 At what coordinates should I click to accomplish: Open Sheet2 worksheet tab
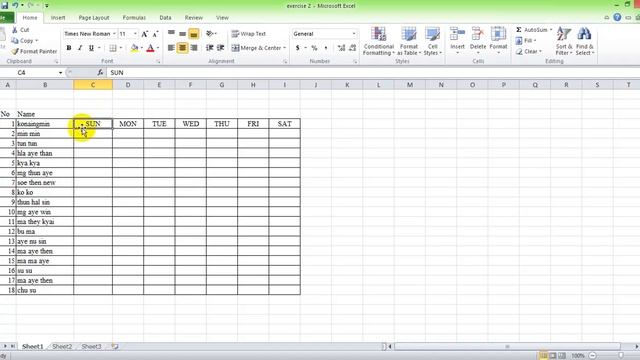click(62, 347)
